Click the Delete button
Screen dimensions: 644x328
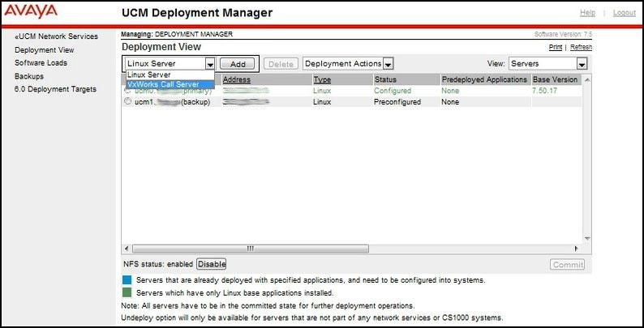pos(281,64)
